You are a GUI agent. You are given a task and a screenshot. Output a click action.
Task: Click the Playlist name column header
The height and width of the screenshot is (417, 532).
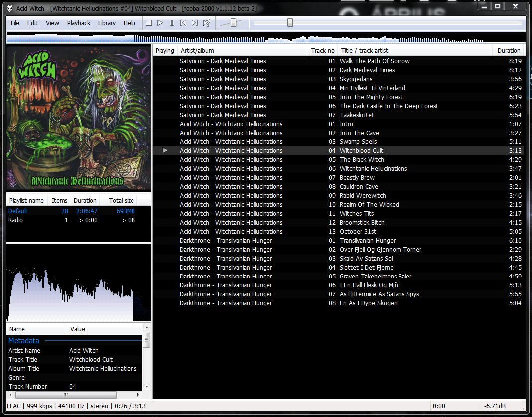[x=27, y=200]
